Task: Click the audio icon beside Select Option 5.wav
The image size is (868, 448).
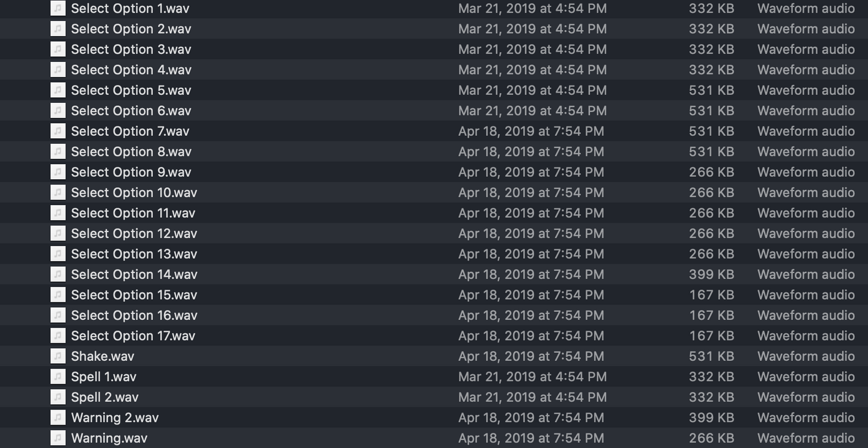Action: tap(58, 90)
